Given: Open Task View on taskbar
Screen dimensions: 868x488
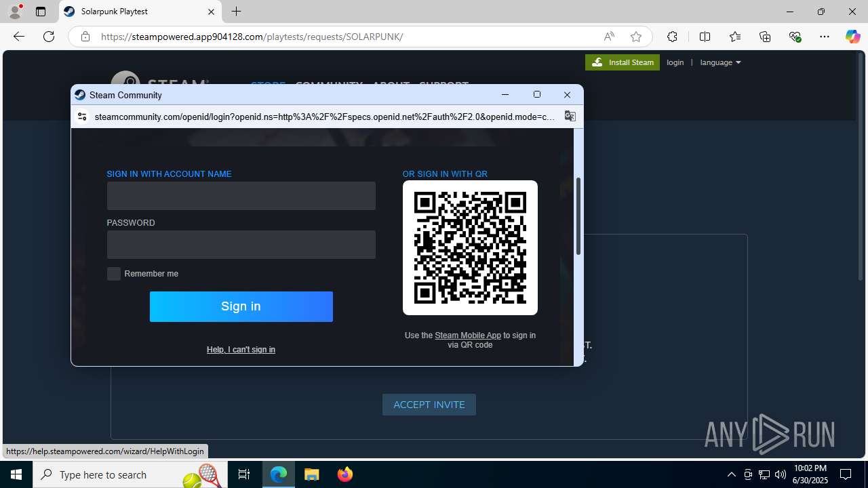Looking at the screenshot, I should coord(244,474).
